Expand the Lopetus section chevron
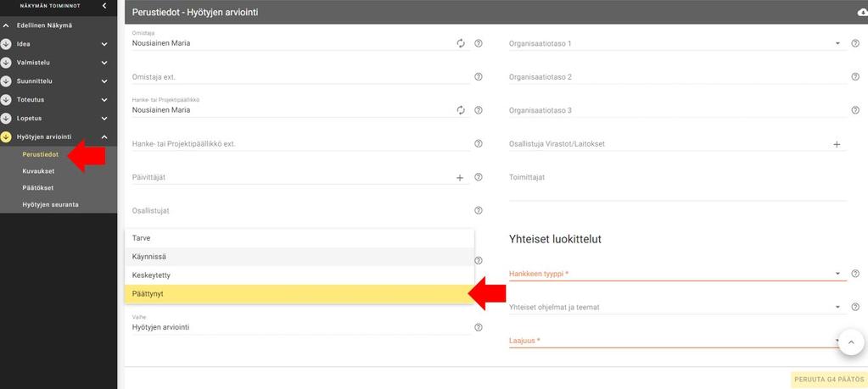The width and height of the screenshot is (868, 389). tap(104, 119)
